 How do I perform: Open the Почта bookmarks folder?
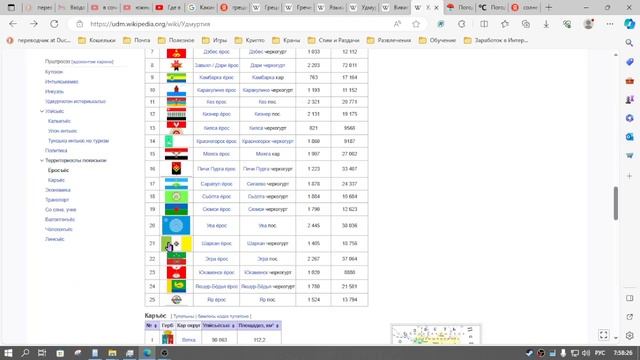137,40
